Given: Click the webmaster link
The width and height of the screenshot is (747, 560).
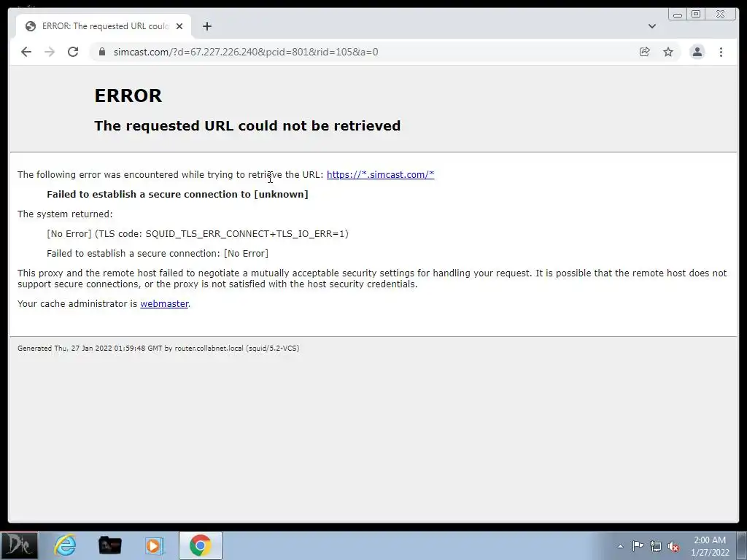Looking at the screenshot, I should click(x=164, y=304).
